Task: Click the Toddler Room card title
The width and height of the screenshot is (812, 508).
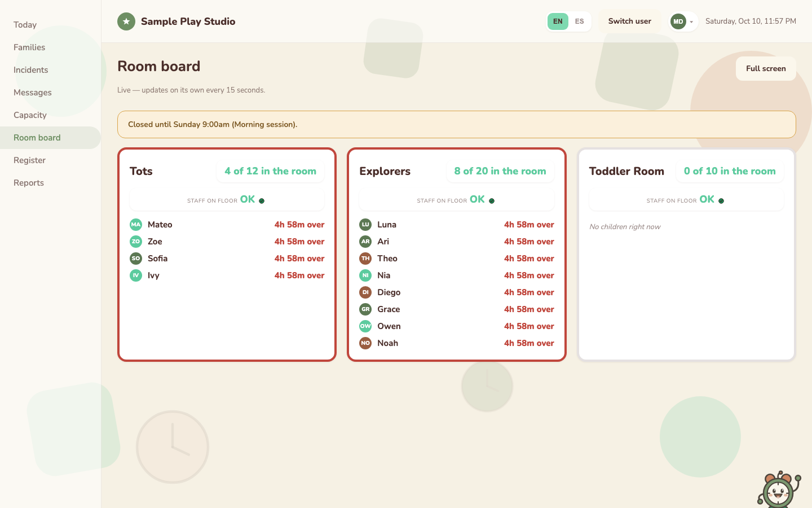Action: pos(626,171)
